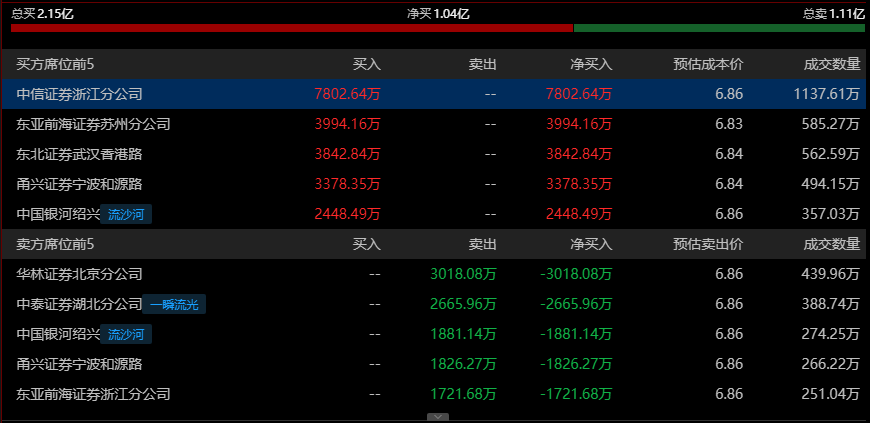870x423 pixels.
Task: Select 东亚前海证券浙江分公司 seller seat
Action: (x=93, y=394)
